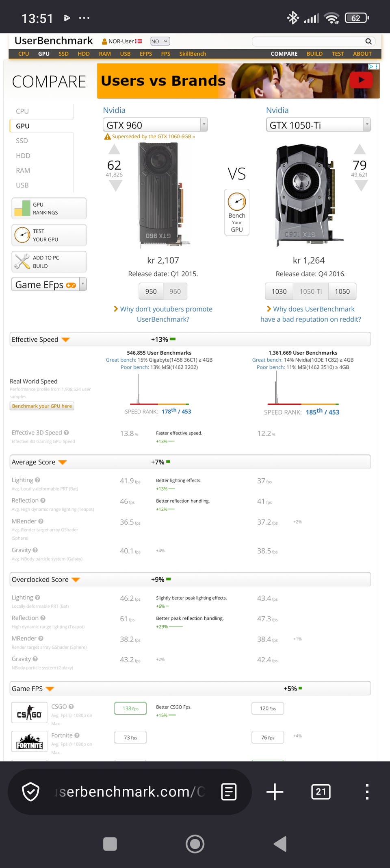Viewport: 390px width, 868px height.
Task: Tap the browser shield security icon
Action: (x=30, y=792)
